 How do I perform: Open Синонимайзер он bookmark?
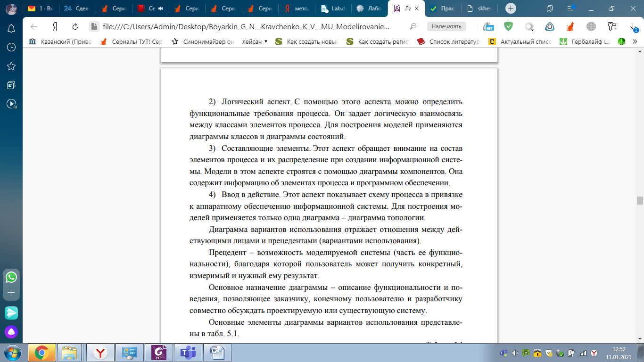[203, 41]
